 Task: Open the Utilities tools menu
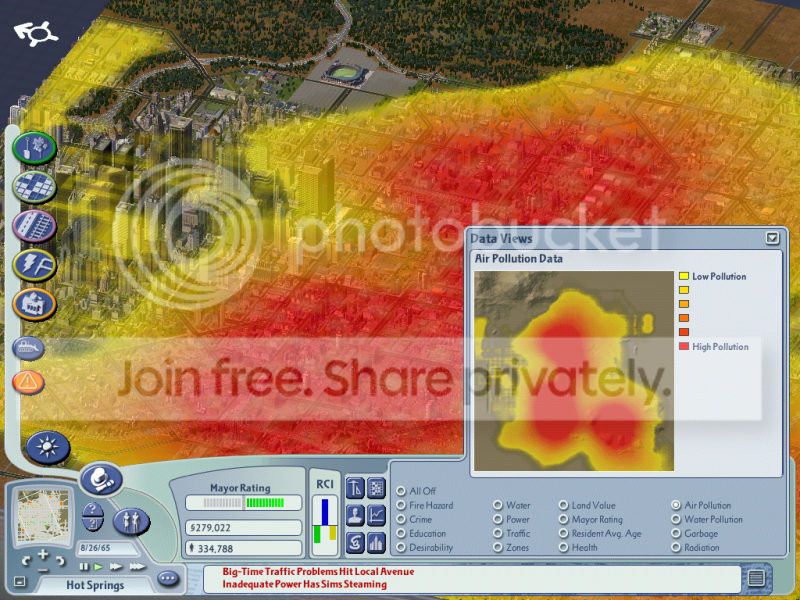point(34,265)
